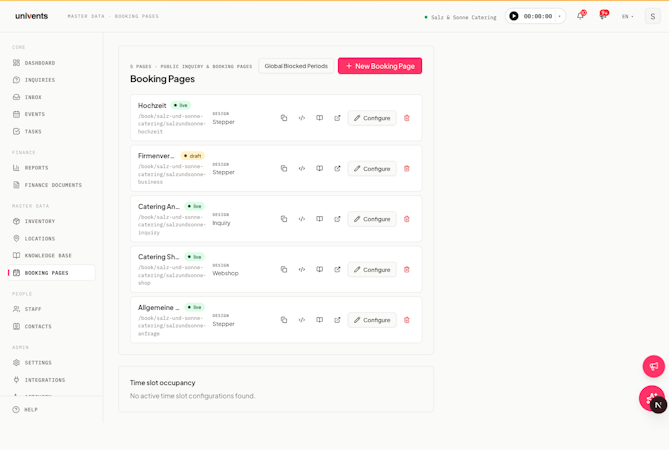Viewport: 669px width, 450px height.
Task: Configure the Hochzeit booking page
Action: click(x=372, y=118)
